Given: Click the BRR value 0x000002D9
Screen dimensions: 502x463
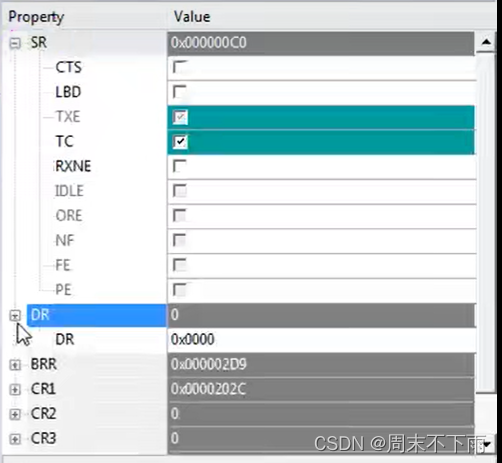Looking at the screenshot, I should (209, 364).
